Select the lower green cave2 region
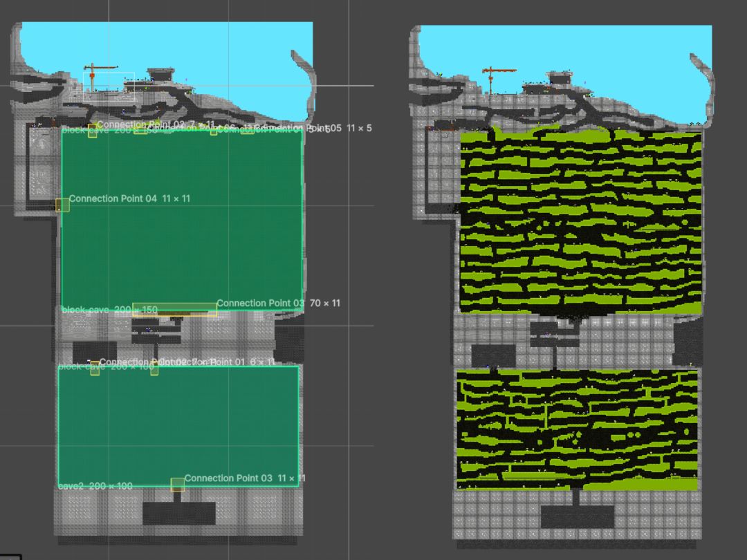Screen dimensions: 747x560 (x=178, y=426)
